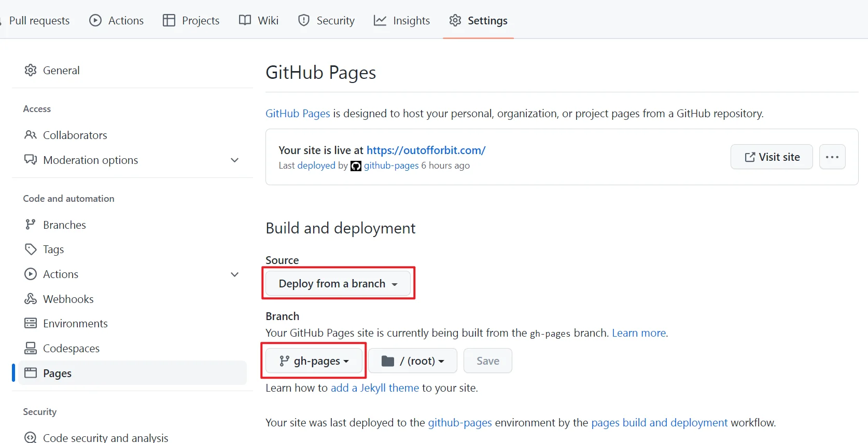Click the Moderation options comment icon

point(31,160)
